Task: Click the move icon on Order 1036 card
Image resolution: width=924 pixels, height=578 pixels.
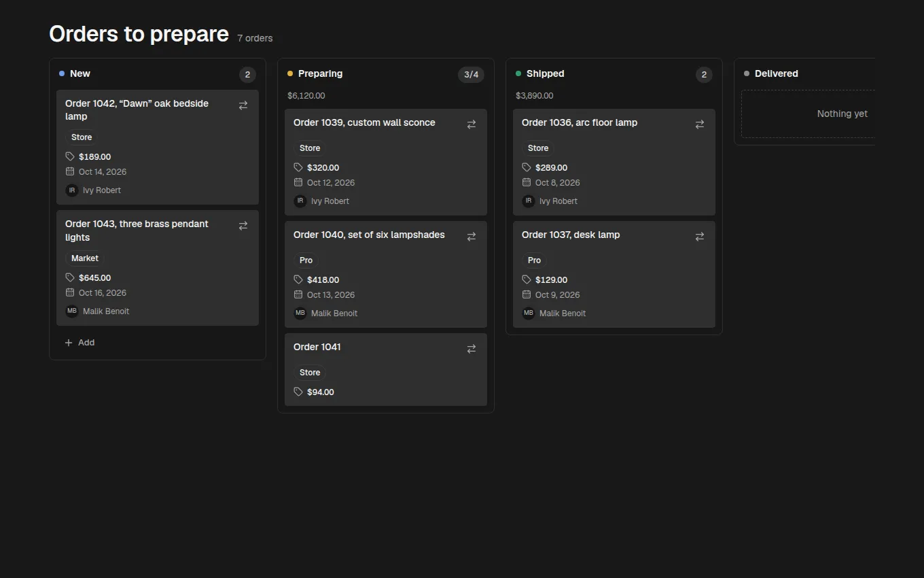Action: (700, 124)
